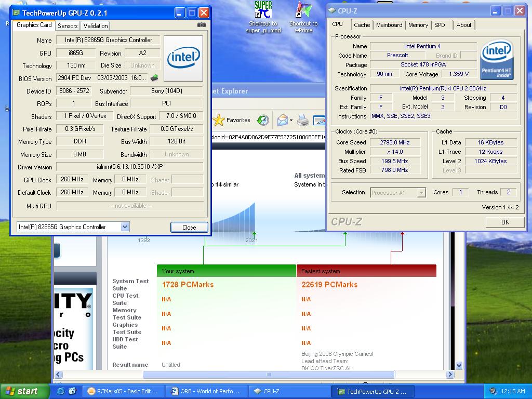Switch to the About tab in CPU-Z
532x399 pixels.
pyautogui.click(x=464, y=25)
